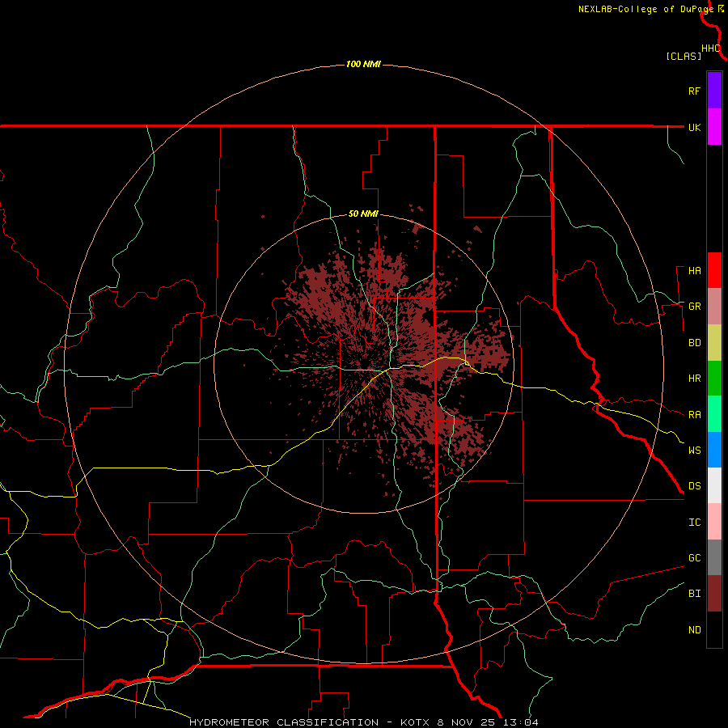Click the 8 NOV 25 date text
728x728 pixels.
click(x=467, y=722)
